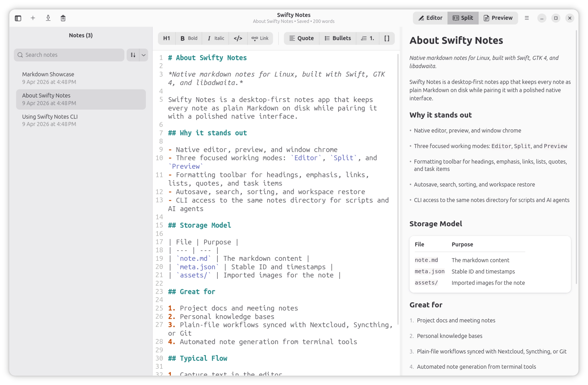Apply inline code with the </> icon
The image size is (588, 385).
238,38
